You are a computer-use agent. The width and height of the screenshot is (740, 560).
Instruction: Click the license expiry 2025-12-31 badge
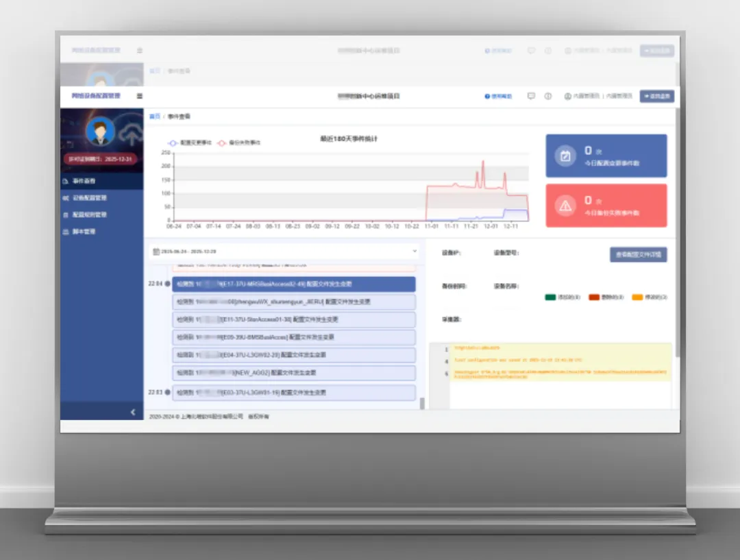tap(100, 159)
